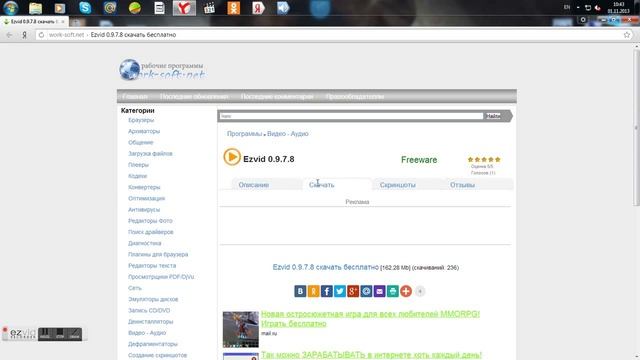This screenshot has height=360, width=640.
Task: Share via Facebook icon
Action: (x=327, y=291)
